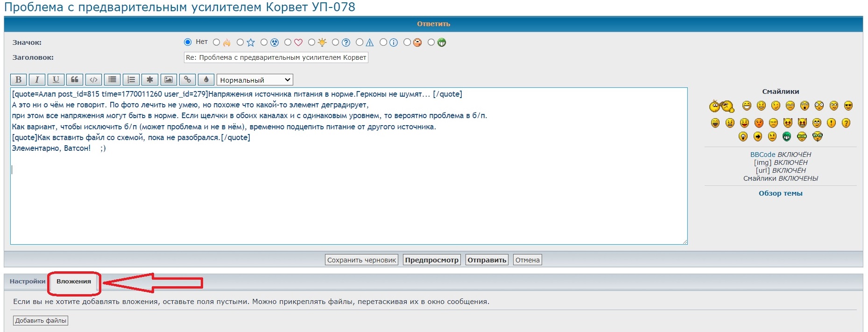Insert the green grinning smiley
The width and height of the screenshot is (868, 332).
click(787, 136)
